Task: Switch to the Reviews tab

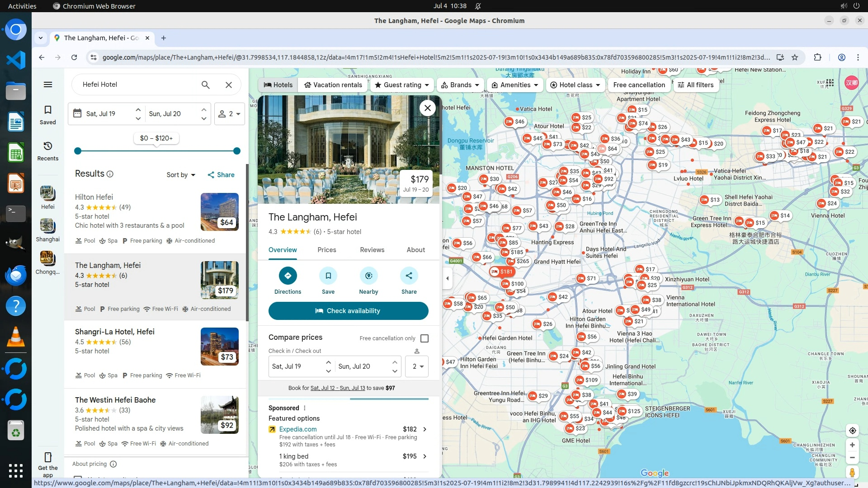Action: tap(372, 250)
